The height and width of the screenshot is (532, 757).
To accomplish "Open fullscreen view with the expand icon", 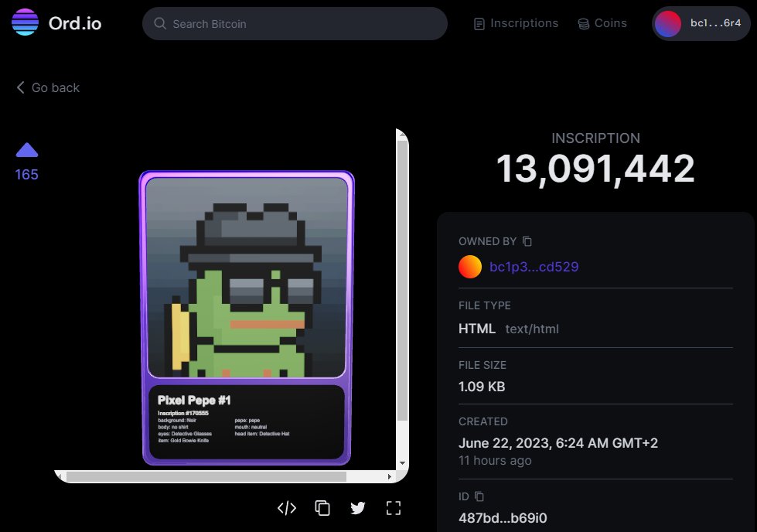I will pyautogui.click(x=394, y=508).
